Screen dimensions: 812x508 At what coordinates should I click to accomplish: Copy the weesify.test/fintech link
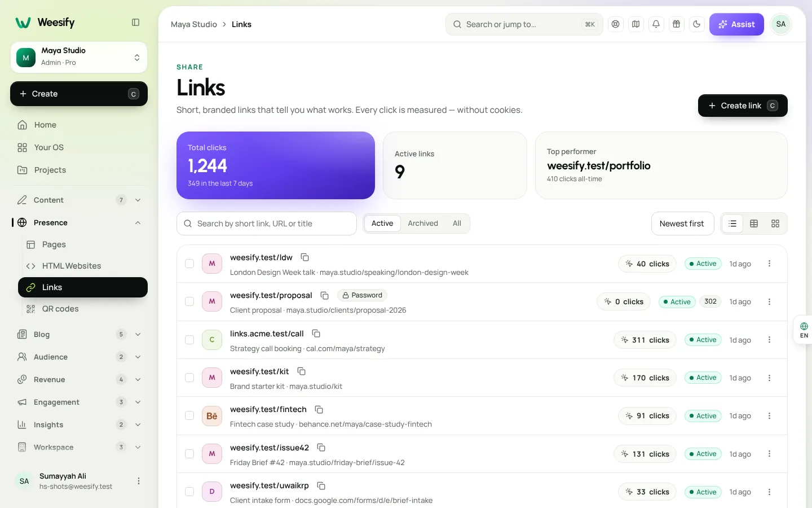pos(319,409)
